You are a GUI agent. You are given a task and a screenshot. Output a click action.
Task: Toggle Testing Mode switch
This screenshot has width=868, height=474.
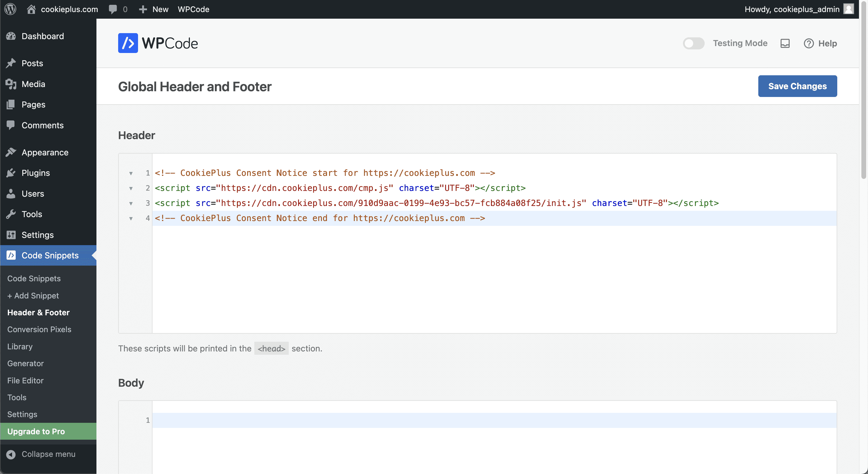(x=693, y=43)
